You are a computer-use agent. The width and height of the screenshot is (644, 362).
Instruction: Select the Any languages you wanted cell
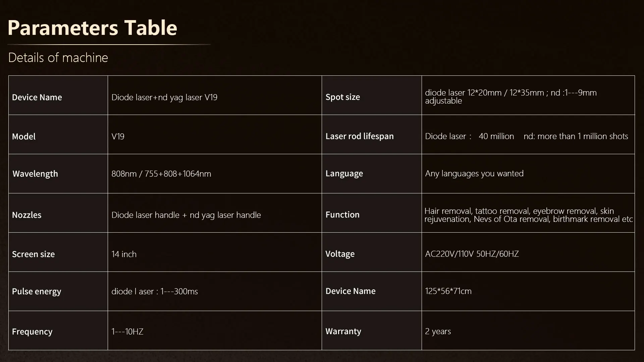click(474, 173)
